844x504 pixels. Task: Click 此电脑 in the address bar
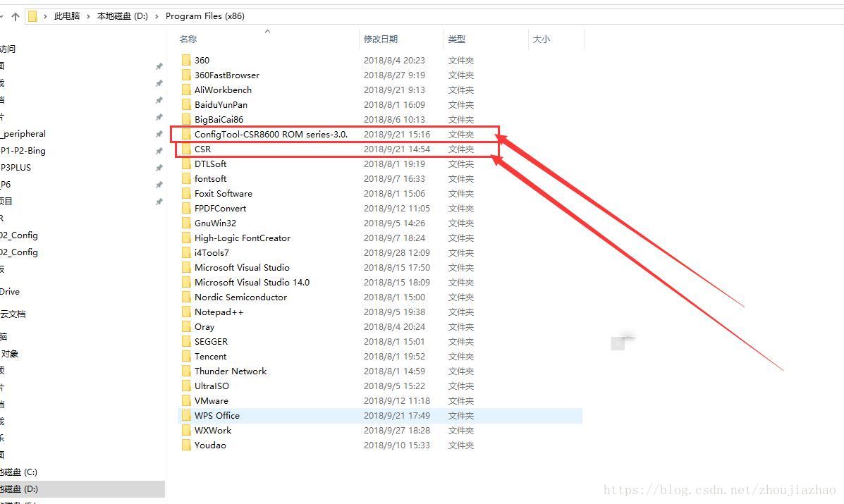click(x=67, y=16)
